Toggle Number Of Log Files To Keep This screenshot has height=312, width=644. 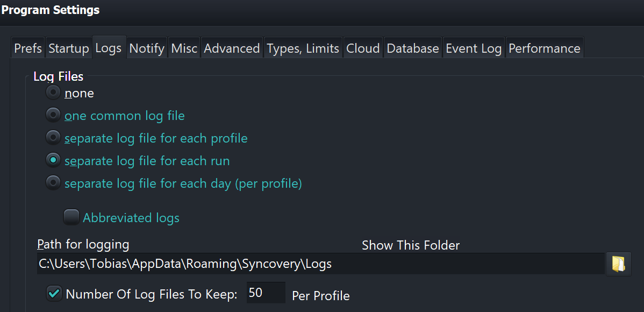(55, 294)
